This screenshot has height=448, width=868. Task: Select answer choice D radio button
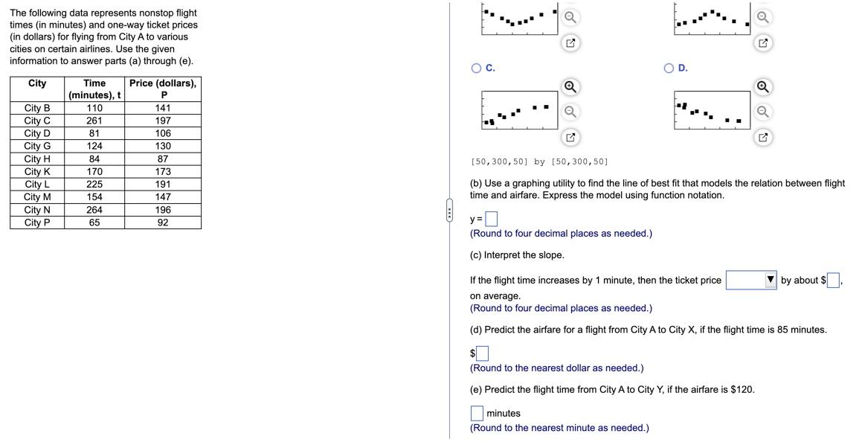click(x=667, y=67)
